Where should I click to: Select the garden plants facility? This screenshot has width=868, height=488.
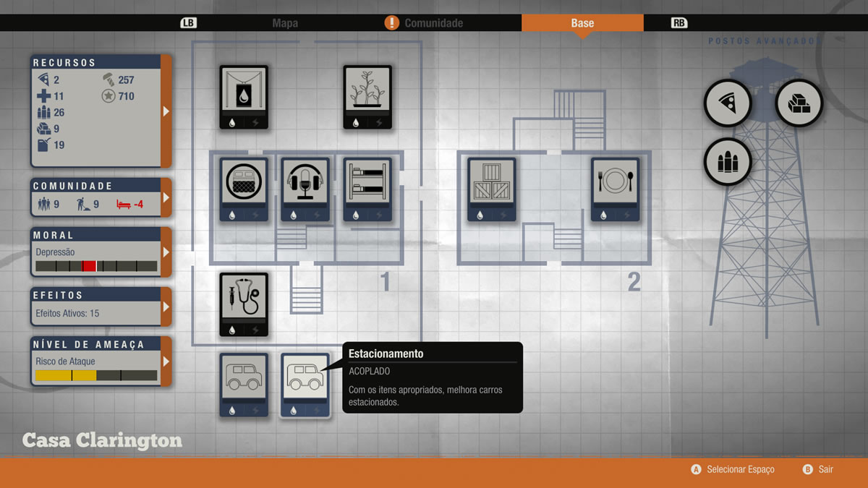pos(367,98)
